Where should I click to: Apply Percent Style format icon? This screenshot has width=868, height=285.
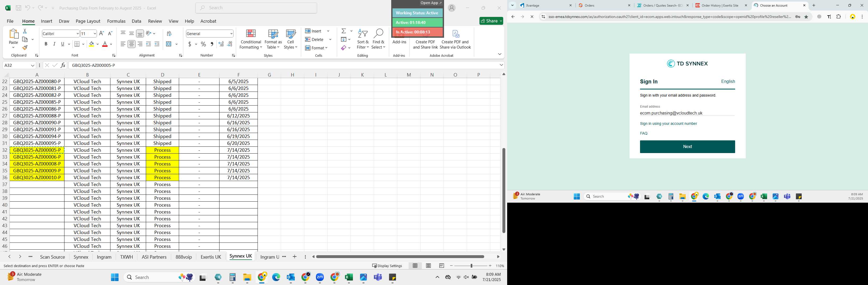click(x=203, y=44)
